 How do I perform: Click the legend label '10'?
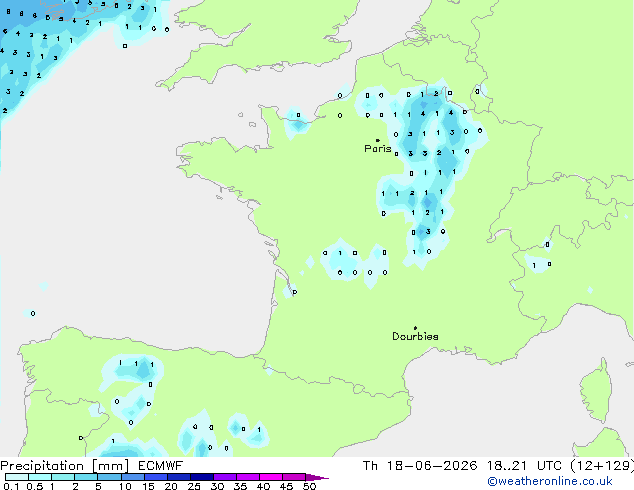pyautogui.click(x=125, y=486)
